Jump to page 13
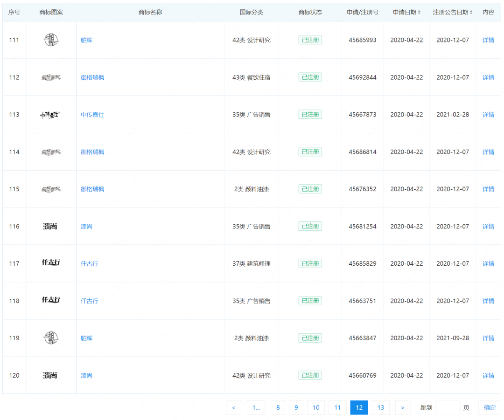This screenshot has width=504, height=420. [381, 408]
